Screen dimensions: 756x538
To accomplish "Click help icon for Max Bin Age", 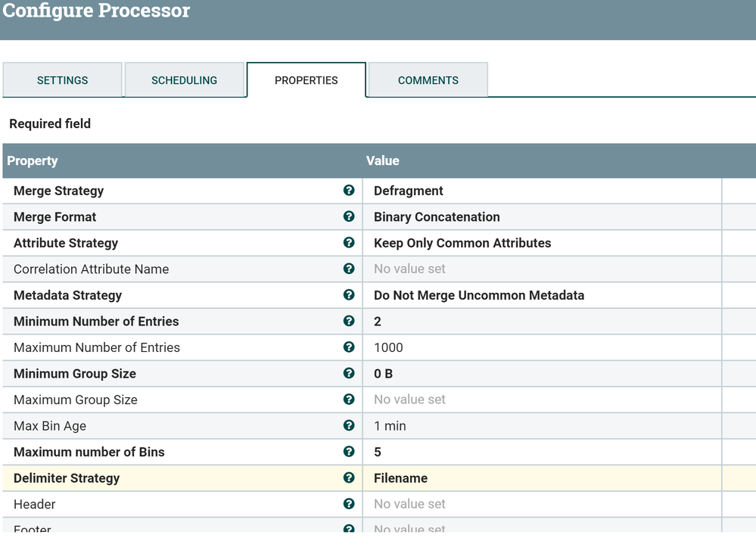I will coord(349,425).
